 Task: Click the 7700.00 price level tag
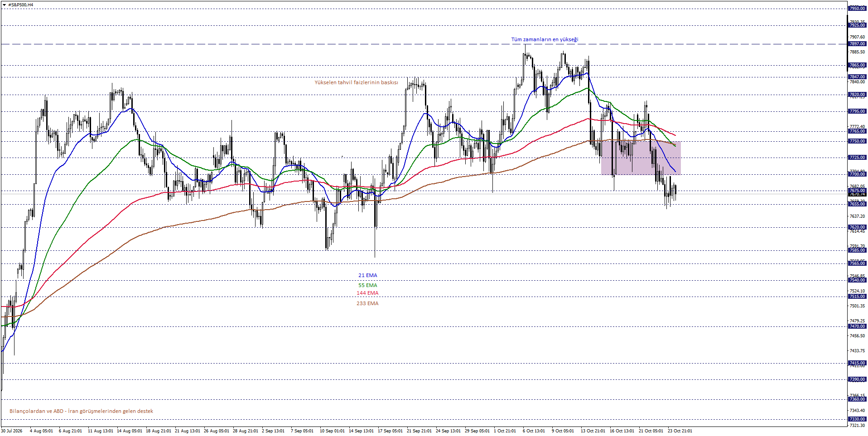pyautogui.click(x=857, y=174)
